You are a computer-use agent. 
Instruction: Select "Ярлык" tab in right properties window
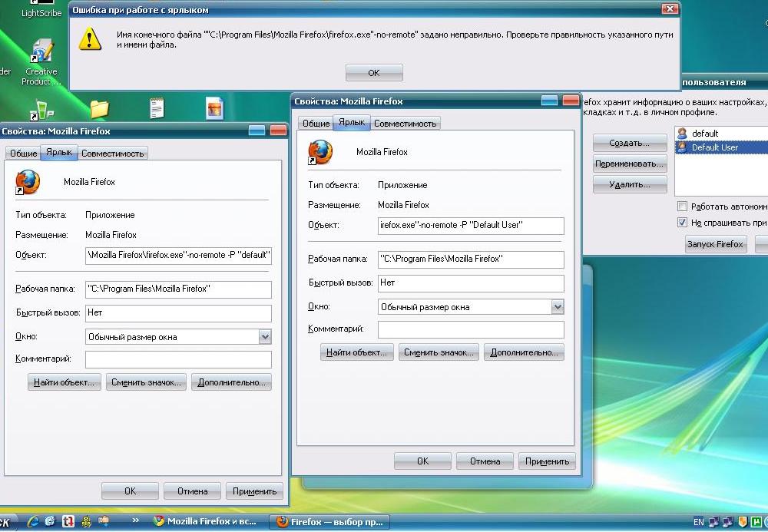[x=352, y=122]
